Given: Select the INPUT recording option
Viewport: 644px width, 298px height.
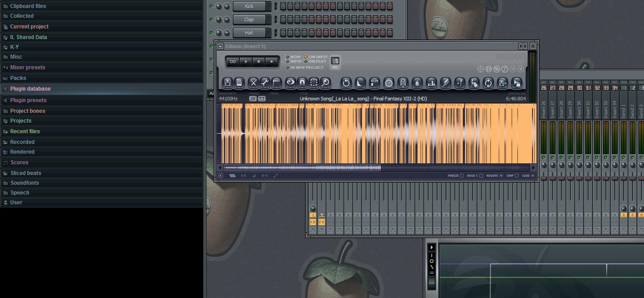Looking at the screenshot, I should click(294, 61).
